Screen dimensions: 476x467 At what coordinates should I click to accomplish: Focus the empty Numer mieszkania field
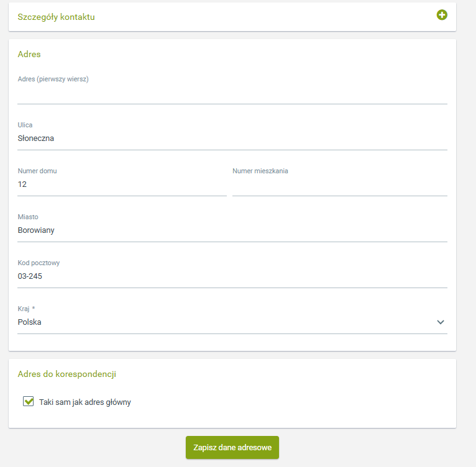pyautogui.click(x=339, y=185)
